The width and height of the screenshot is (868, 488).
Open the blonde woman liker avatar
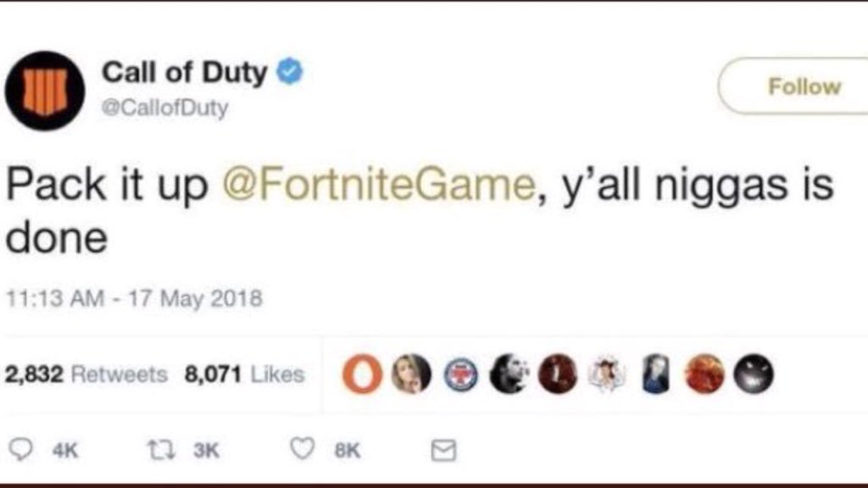pyautogui.click(x=411, y=374)
